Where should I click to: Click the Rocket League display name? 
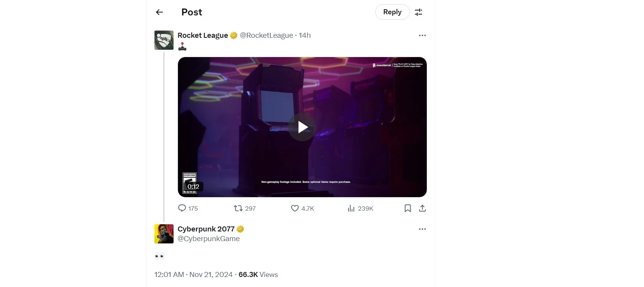[203, 35]
